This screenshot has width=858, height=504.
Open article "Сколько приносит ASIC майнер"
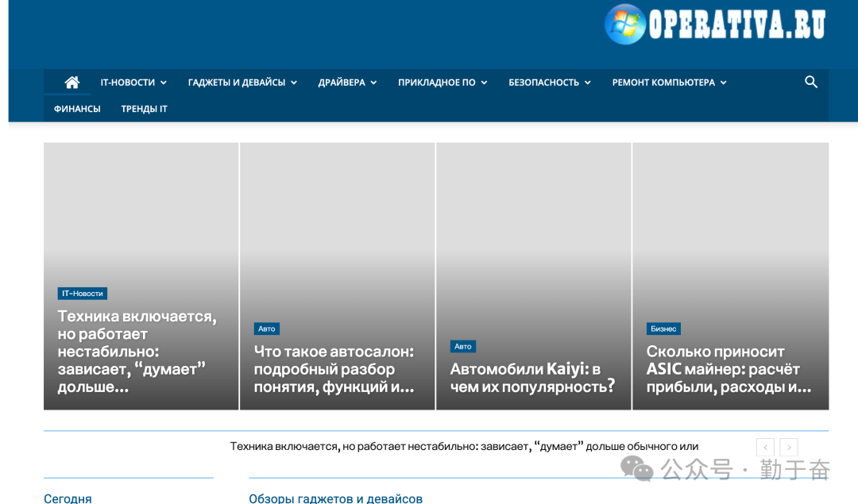point(729,369)
